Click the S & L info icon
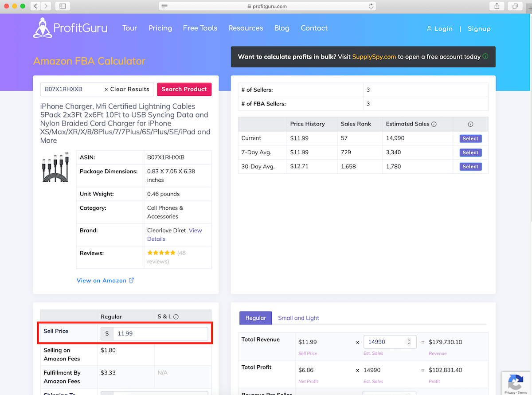The image size is (532, 395). 176,317
